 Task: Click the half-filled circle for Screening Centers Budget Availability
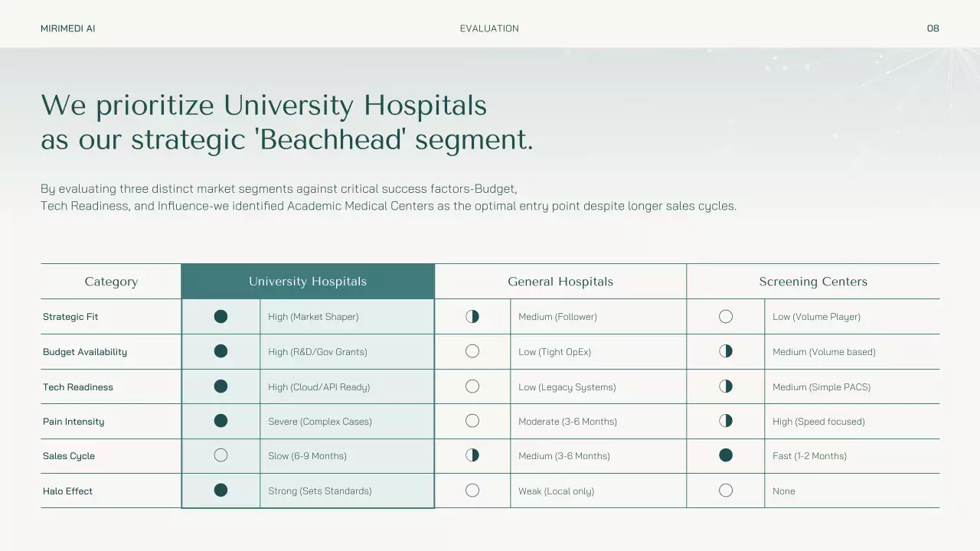726,351
